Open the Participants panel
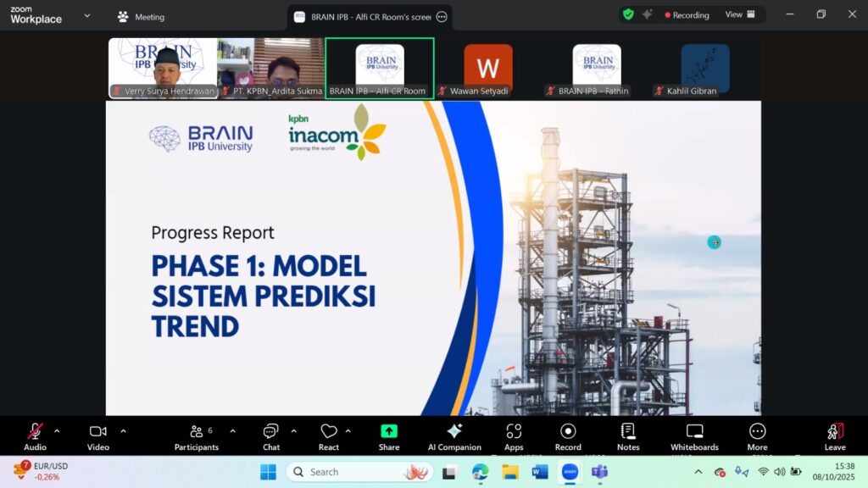 [197, 436]
